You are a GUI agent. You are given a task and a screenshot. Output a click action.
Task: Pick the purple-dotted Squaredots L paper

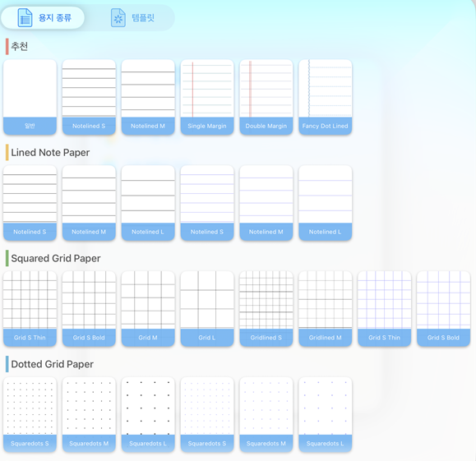pos(325,415)
